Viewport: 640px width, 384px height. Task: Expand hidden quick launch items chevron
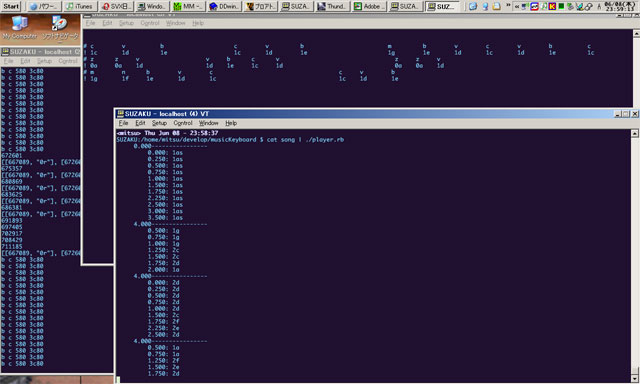point(508,6)
